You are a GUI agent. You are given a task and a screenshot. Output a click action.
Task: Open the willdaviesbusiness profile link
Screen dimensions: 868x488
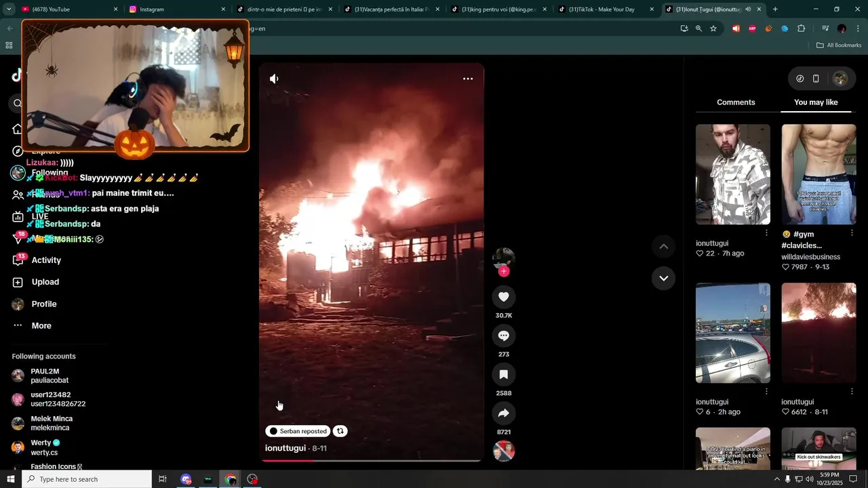click(x=810, y=257)
